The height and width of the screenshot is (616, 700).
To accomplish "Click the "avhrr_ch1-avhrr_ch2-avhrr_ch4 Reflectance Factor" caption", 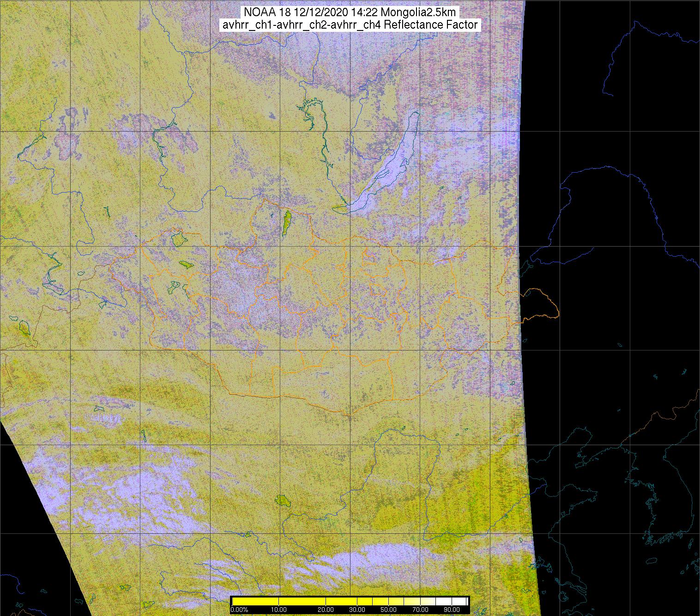I will click(x=350, y=25).
